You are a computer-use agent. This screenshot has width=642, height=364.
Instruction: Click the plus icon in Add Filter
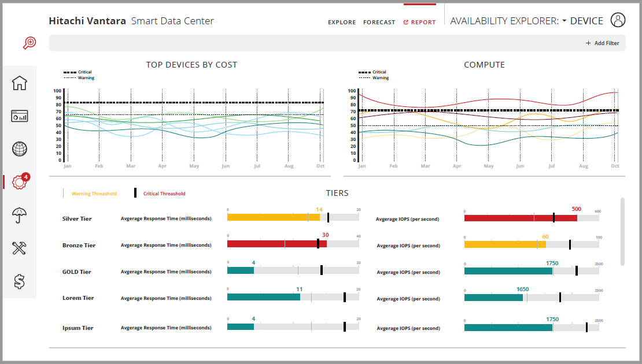[x=588, y=43]
